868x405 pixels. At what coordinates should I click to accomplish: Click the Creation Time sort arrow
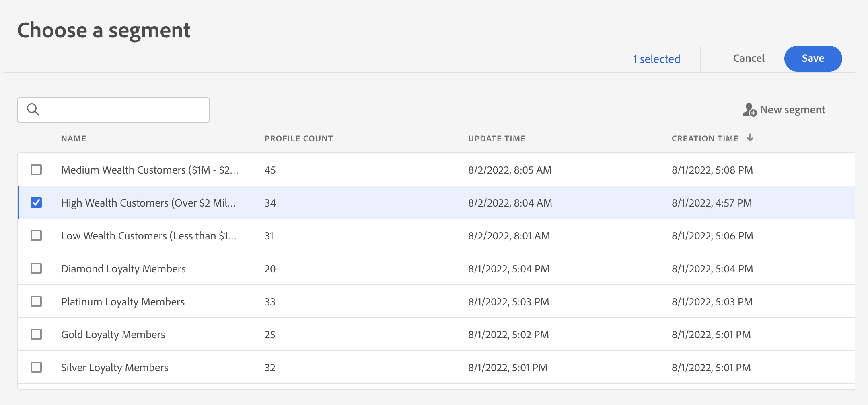point(750,138)
